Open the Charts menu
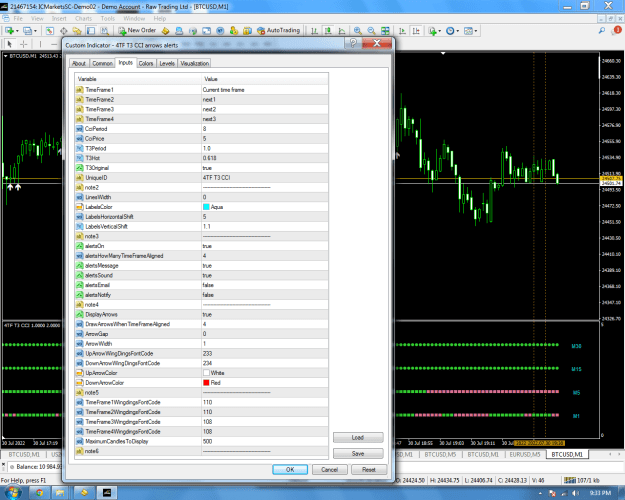Image resolution: width=625 pixels, height=500 pixels. point(83,18)
